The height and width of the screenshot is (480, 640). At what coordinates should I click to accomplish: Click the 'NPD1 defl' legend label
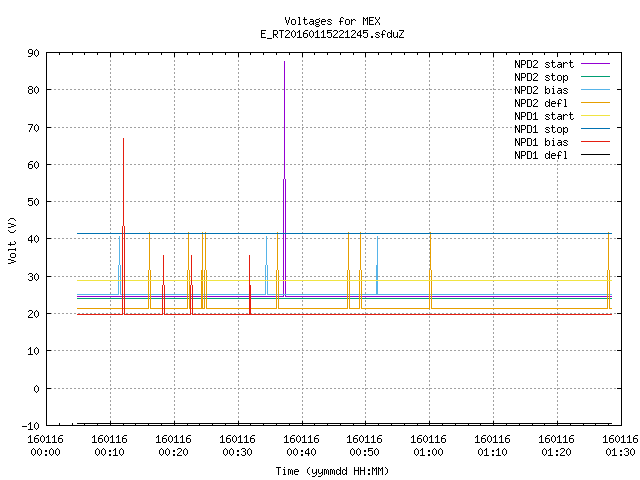coord(541,155)
